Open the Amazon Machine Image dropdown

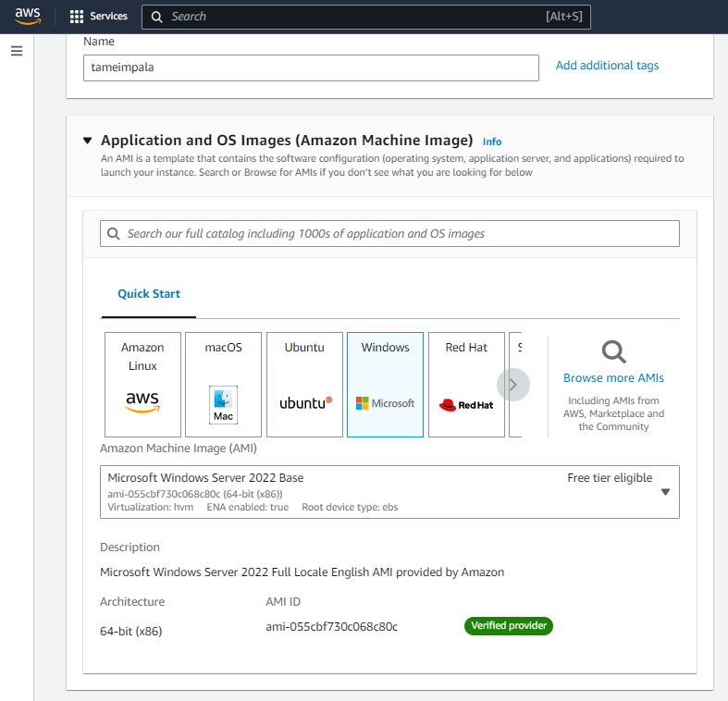tap(389, 491)
